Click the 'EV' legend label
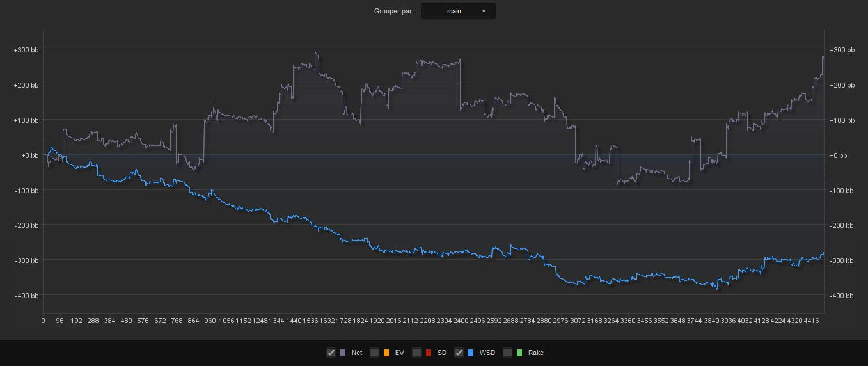 (400, 353)
